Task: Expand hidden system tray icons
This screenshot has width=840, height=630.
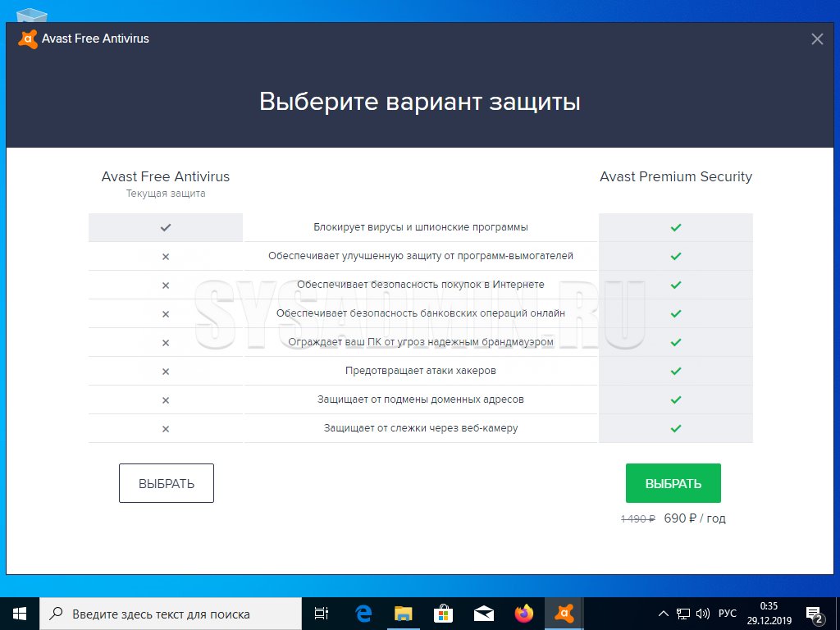Action: click(x=664, y=614)
